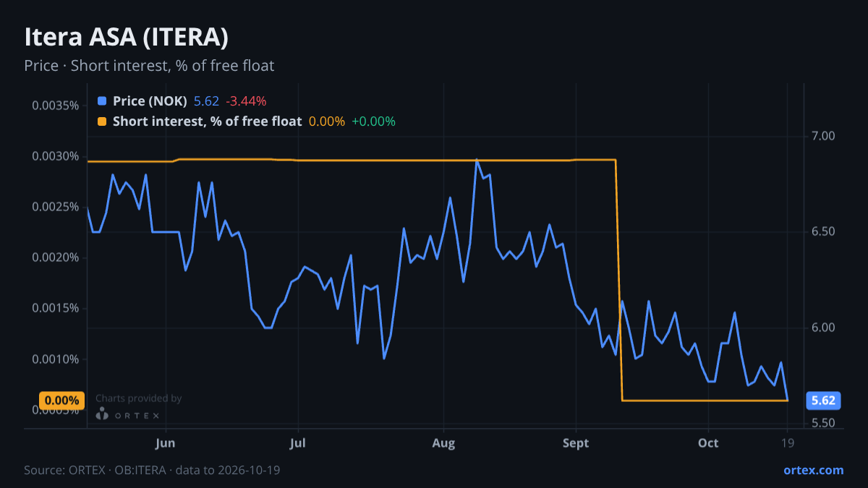This screenshot has width=868, height=488.
Task: Click the blue Price legend swatch
Action: click(x=102, y=101)
